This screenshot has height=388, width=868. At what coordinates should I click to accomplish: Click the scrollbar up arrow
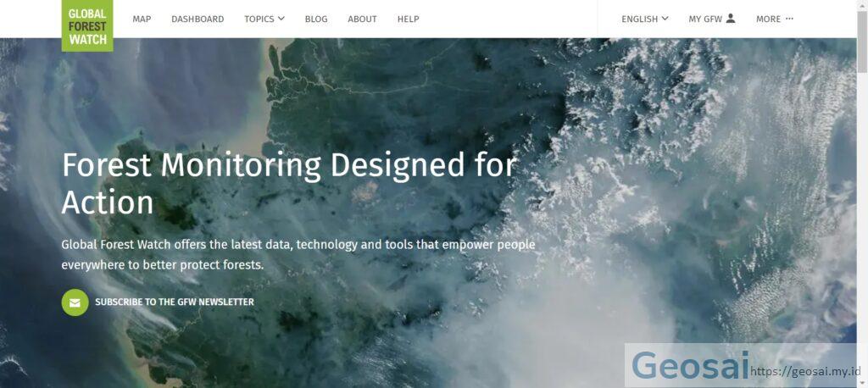coord(862,5)
